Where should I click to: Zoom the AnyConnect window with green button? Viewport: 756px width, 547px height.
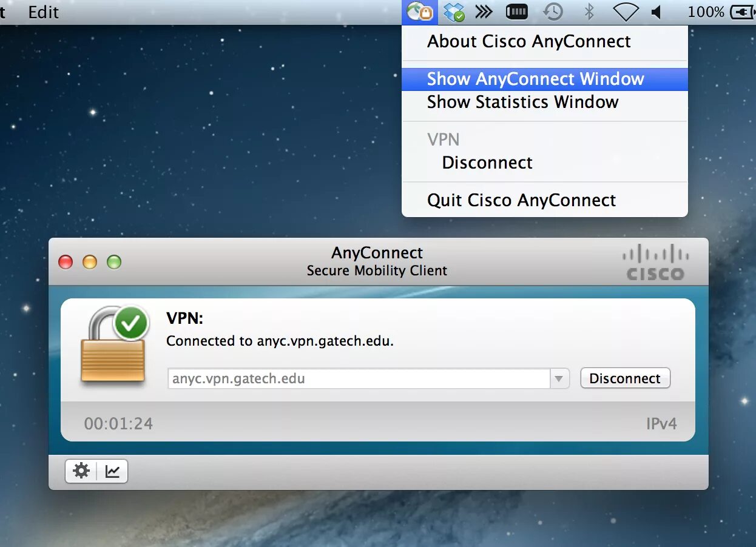(x=114, y=262)
